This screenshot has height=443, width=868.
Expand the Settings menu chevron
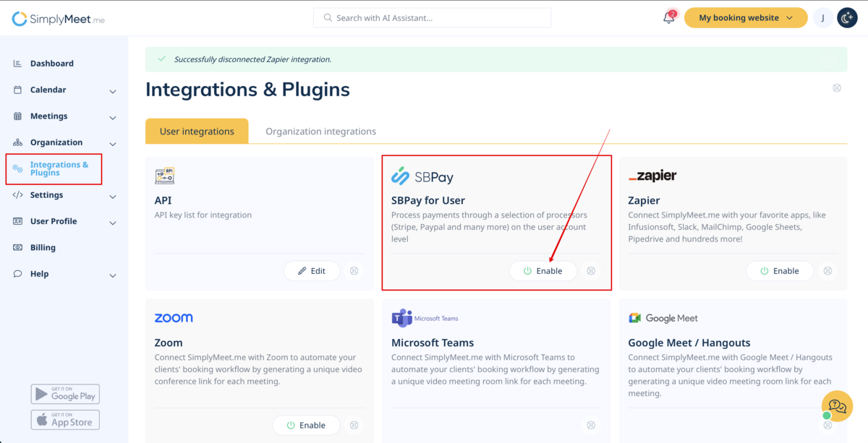click(x=113, y=196)
